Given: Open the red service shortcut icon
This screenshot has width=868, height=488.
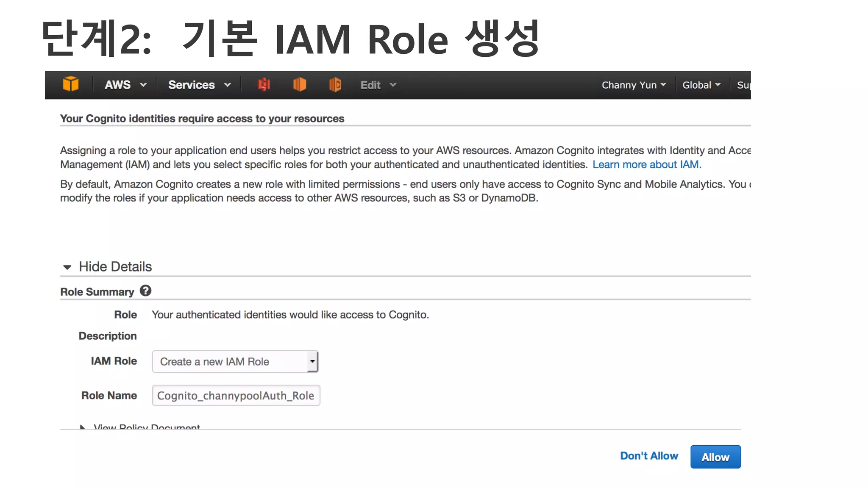Looking at the screenshot, I should [x=264, y=84].
